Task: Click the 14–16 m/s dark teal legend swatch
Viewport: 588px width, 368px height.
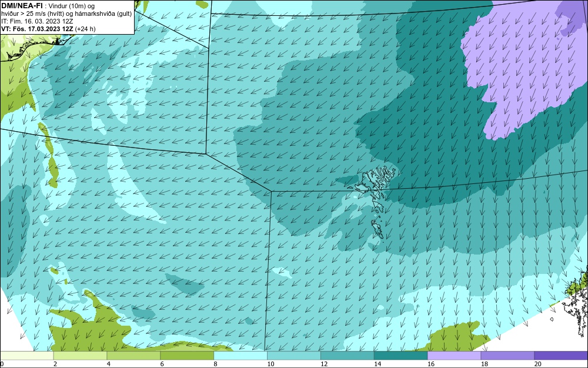Action: coord(401,355)
